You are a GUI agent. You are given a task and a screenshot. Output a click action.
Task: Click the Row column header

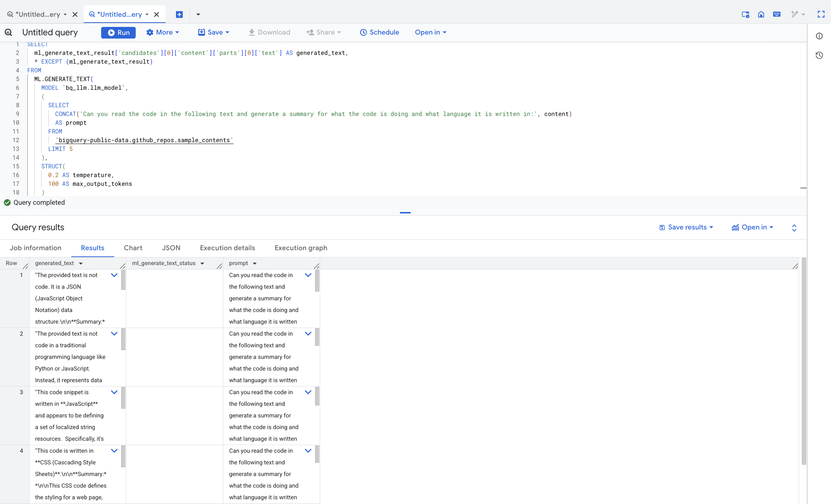(x=11, y=263)
